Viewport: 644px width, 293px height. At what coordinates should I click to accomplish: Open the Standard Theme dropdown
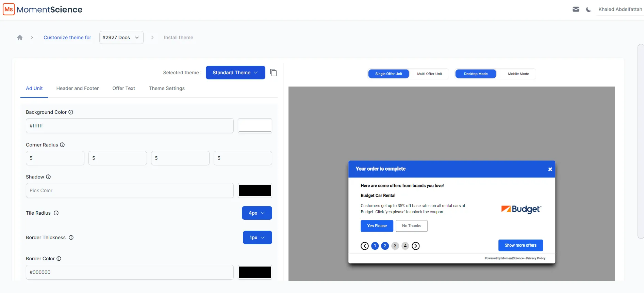235,73
